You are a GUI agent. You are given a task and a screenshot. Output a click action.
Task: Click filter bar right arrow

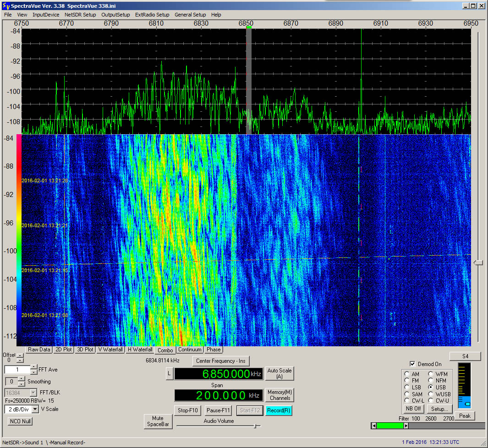[406, 426]
